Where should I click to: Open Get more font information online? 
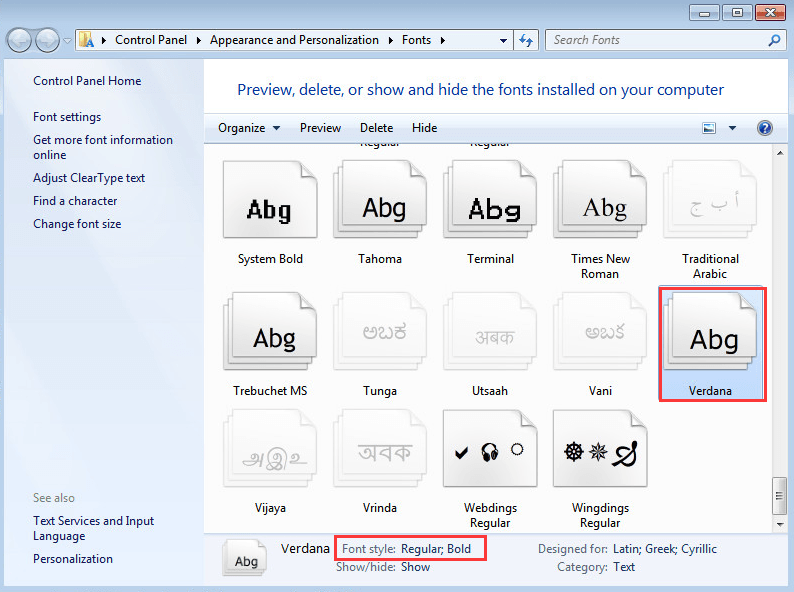(x=103, y=147)
